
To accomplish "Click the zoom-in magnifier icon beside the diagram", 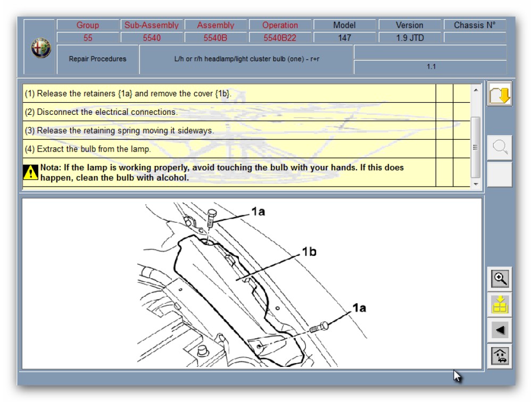I will (500, 278).
